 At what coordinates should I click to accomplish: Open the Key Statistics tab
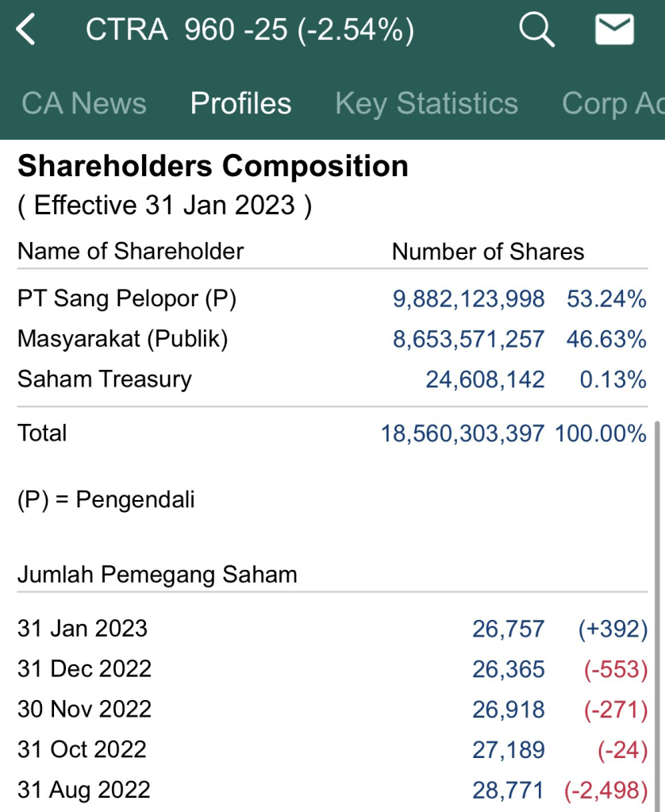(x=426, y=103)
